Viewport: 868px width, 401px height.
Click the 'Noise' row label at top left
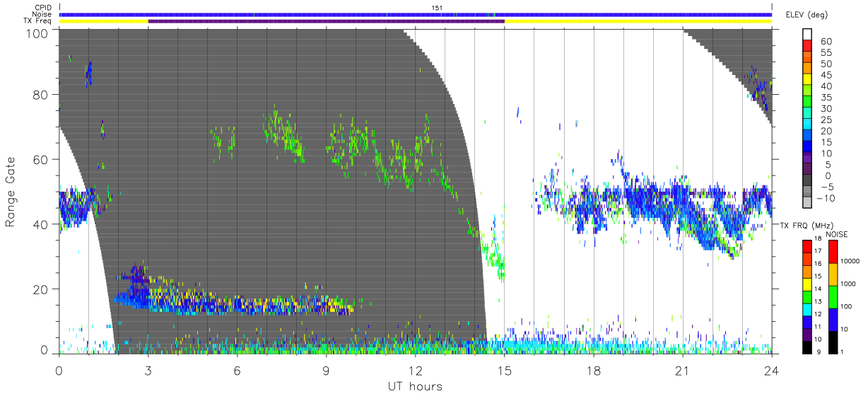point(42,14)
